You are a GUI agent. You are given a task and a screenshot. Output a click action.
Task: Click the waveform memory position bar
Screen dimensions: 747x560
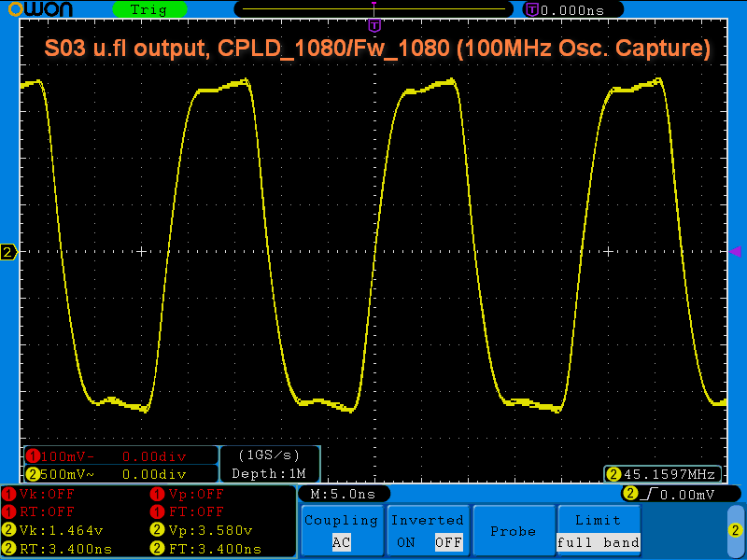click(x=374, y=9)
